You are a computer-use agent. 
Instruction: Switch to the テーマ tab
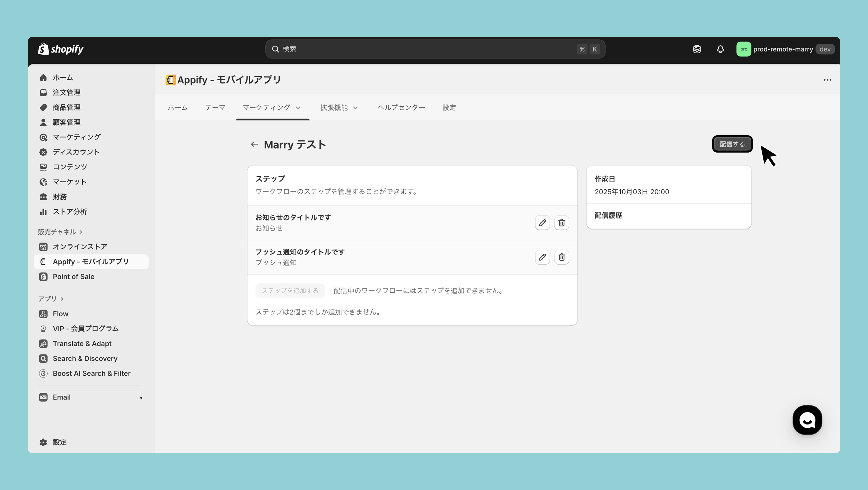215,107
